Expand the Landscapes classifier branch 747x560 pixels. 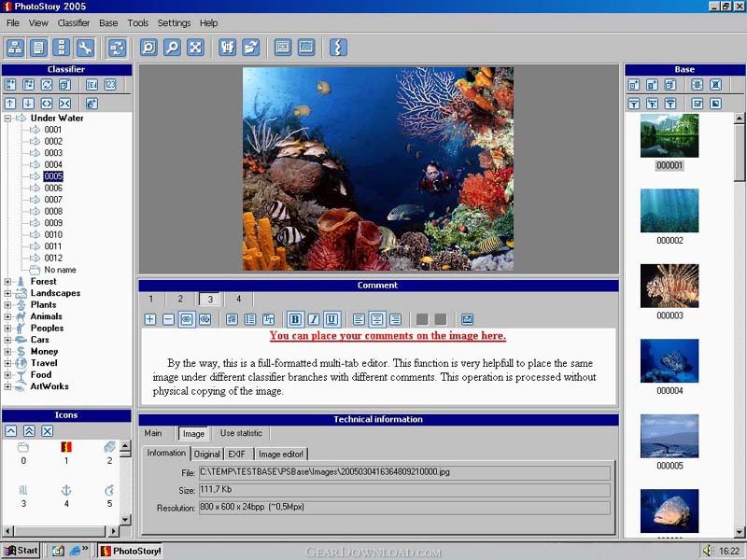click(x=7, y=293)
